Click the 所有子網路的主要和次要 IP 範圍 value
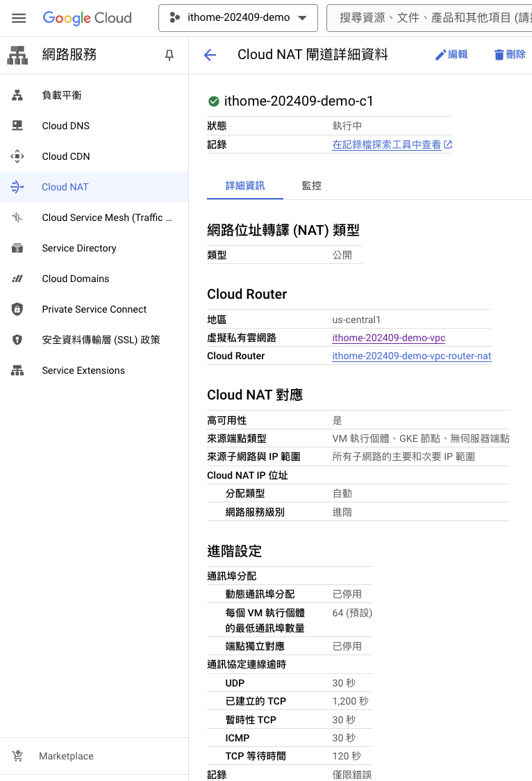 (404, 457)
